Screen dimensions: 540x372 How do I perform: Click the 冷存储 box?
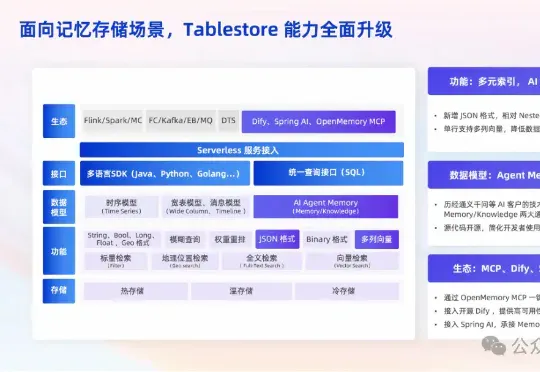click(x=347, y=291)
